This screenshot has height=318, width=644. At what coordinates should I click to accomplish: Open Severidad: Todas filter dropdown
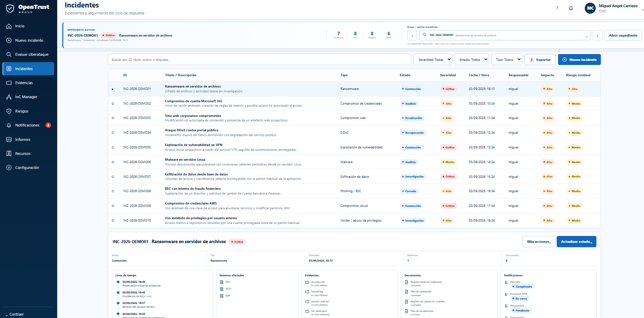tap(433, 59)
